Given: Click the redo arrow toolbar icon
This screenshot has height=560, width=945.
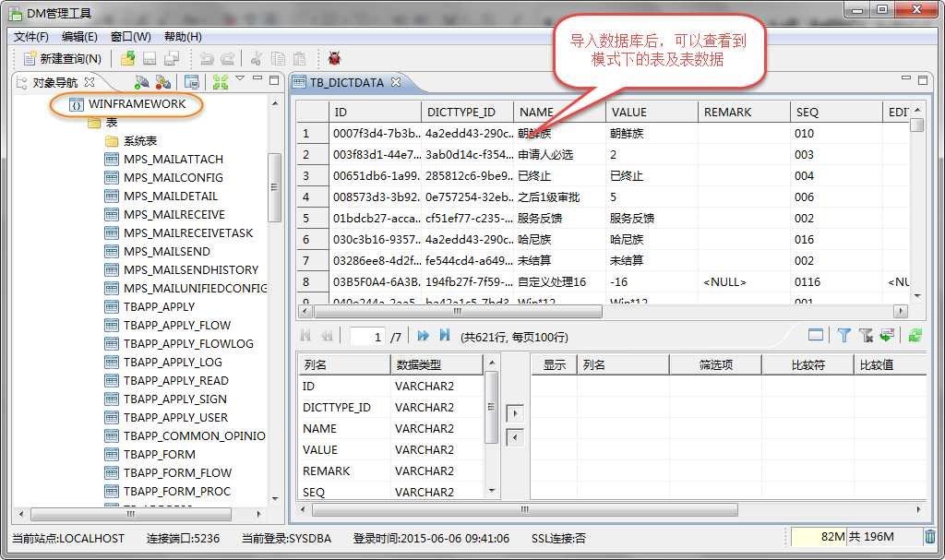Looking at the screenshot, I should tap(227, 58).
